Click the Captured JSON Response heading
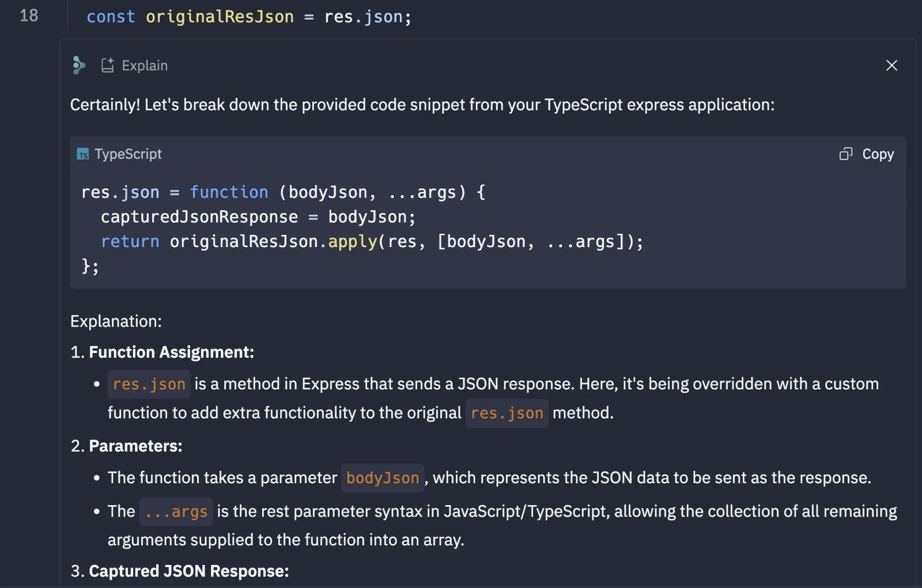 pos(188,571)
